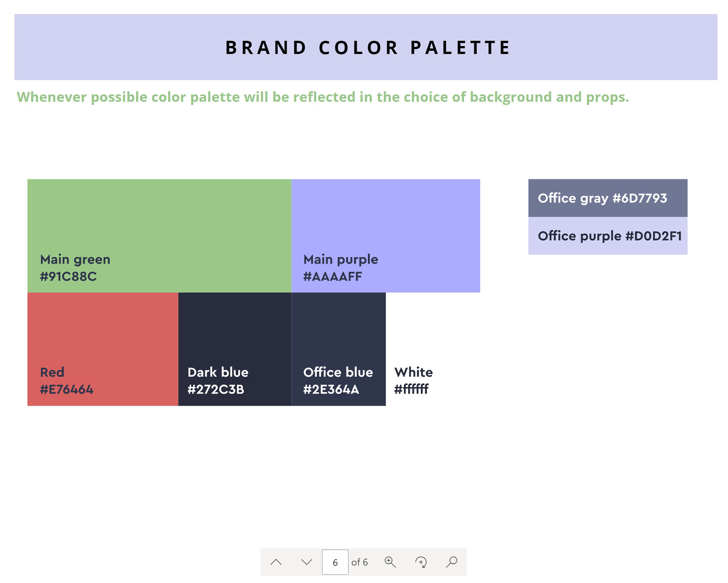This screenshot has width=728, height=583.
Task: Select the Office blue #2E364A swatch
Action: [x=339, y=349]
